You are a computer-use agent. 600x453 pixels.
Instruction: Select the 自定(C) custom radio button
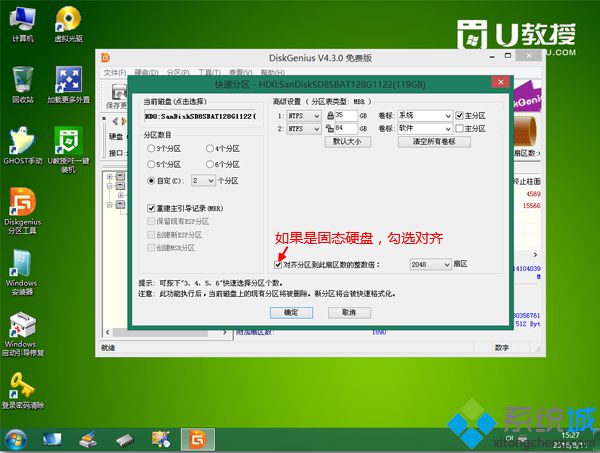point(151,181)
